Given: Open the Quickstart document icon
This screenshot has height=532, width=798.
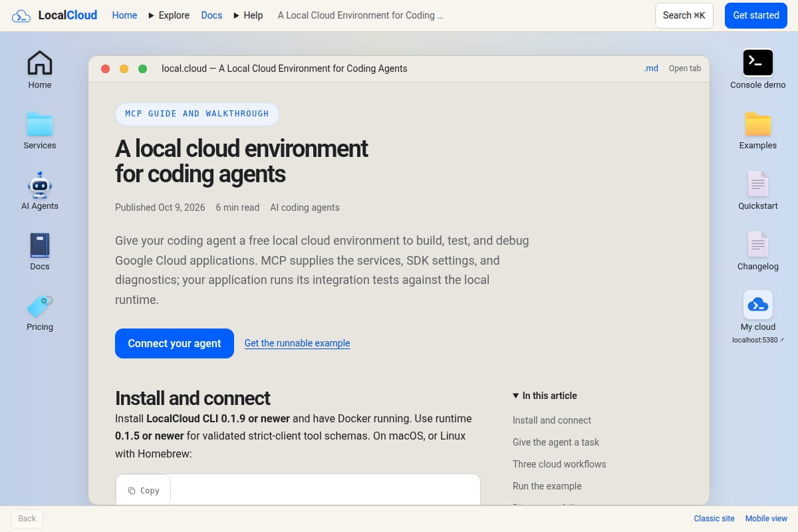Looking at the screenshot, I should [x=758, y=191].
